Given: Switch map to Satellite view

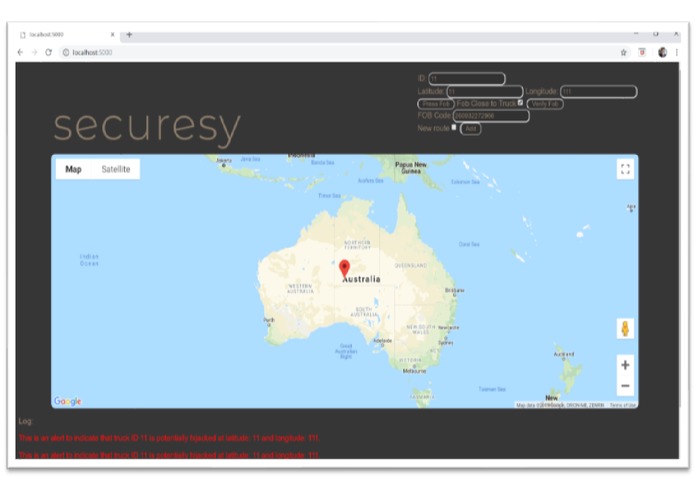Looking at the screenshot, I should point(116,169).
